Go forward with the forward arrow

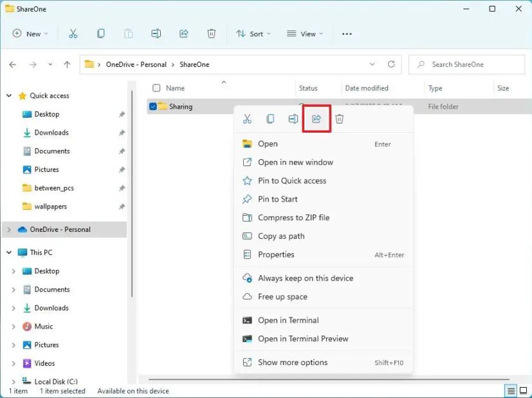click(x=33, y=64)
